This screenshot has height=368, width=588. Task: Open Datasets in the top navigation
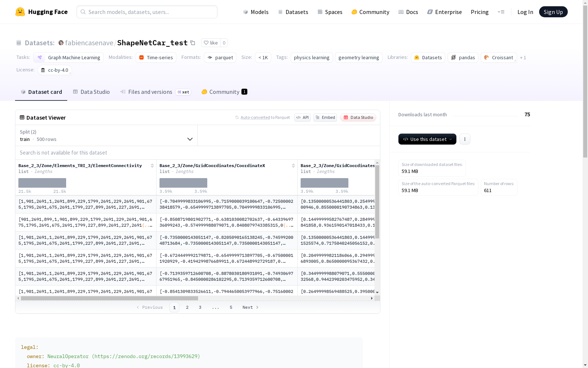click(293, 12)
